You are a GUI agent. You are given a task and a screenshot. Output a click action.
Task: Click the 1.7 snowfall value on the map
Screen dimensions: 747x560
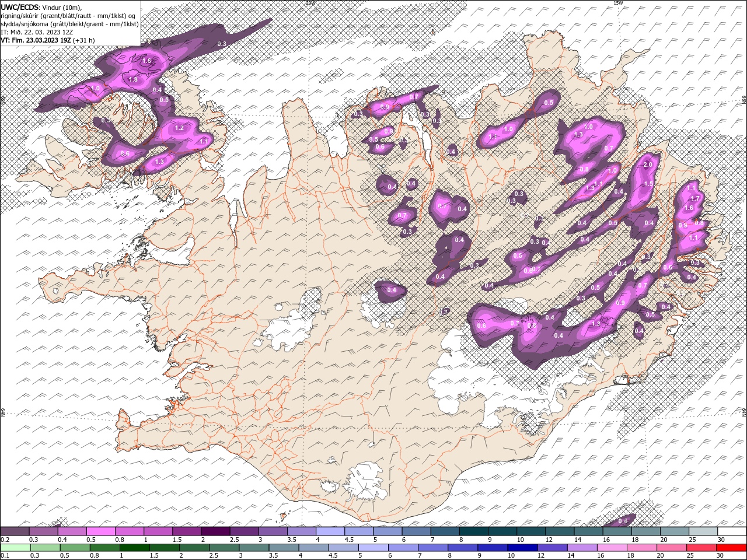point(695,198)
